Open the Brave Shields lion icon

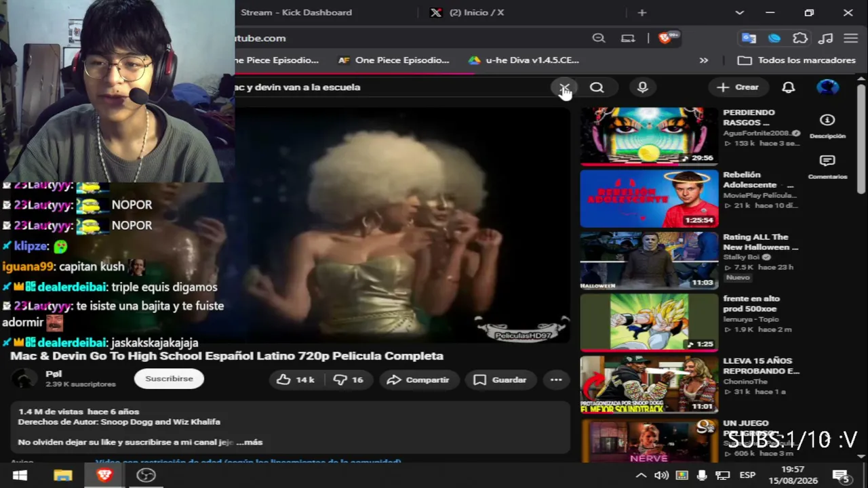click(665, 39)
